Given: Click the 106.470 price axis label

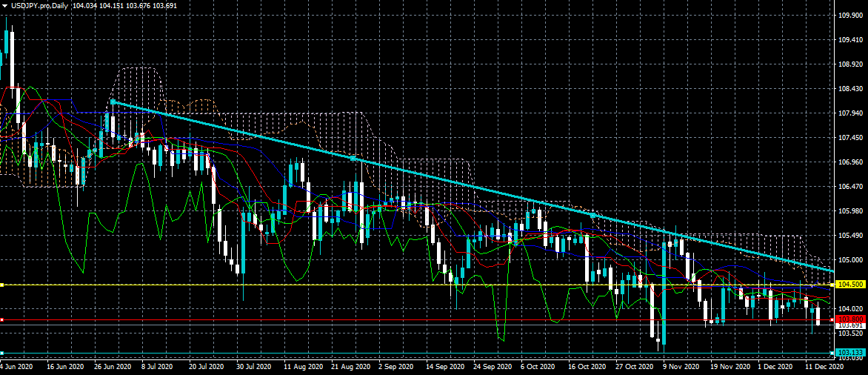Looking at the screenshot, I should (849, 187).
